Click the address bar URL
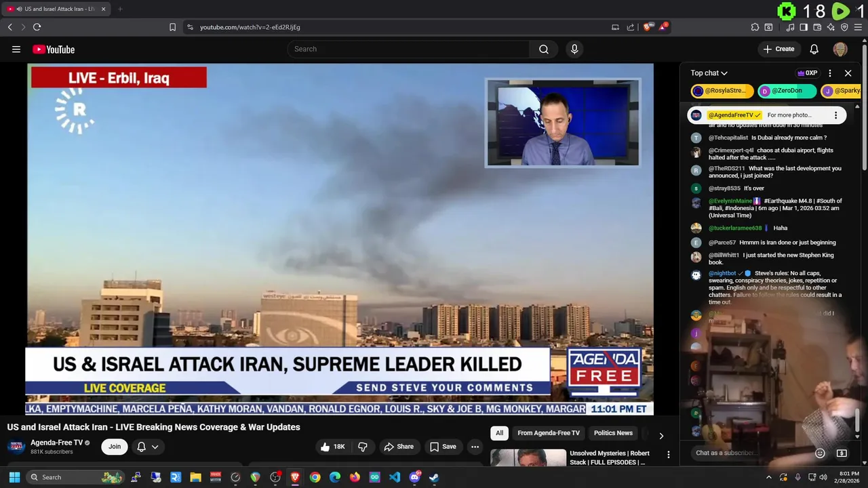The image size is (868, 488). pyautogui.click(x=250, y=27)
